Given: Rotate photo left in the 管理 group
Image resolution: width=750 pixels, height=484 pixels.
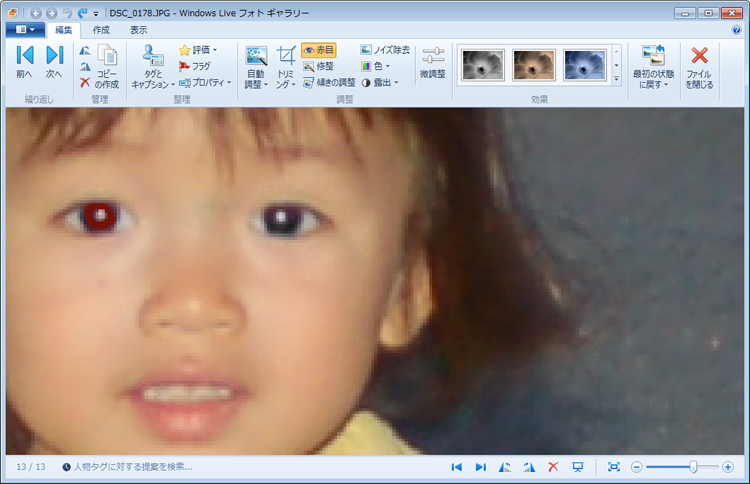Looking at the screenshot, I should tap(85, 50).
